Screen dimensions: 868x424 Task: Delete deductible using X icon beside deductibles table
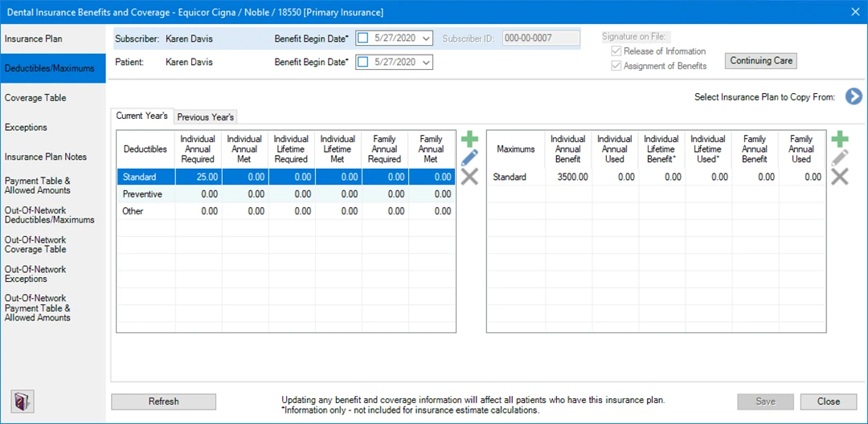point(469,177)
